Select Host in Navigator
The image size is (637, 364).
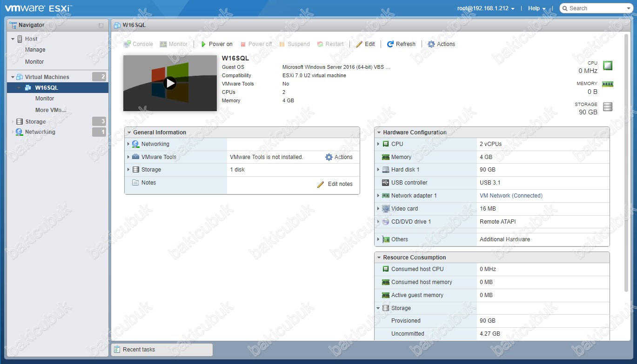pos(31,39)
